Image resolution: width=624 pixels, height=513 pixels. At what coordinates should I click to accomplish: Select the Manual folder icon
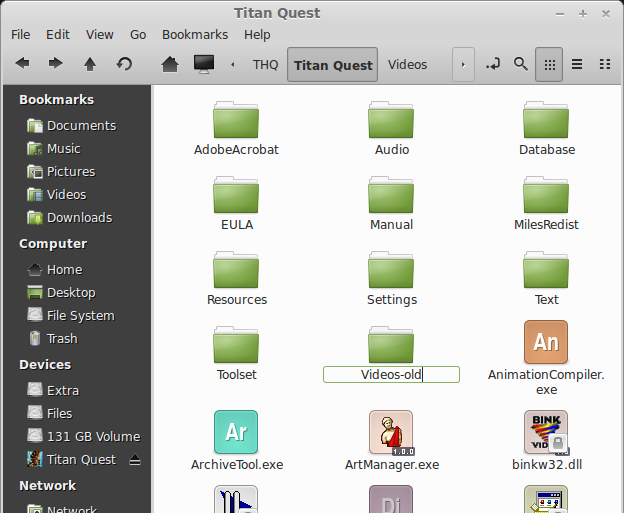pyautogui.click(x=391, y=195)
